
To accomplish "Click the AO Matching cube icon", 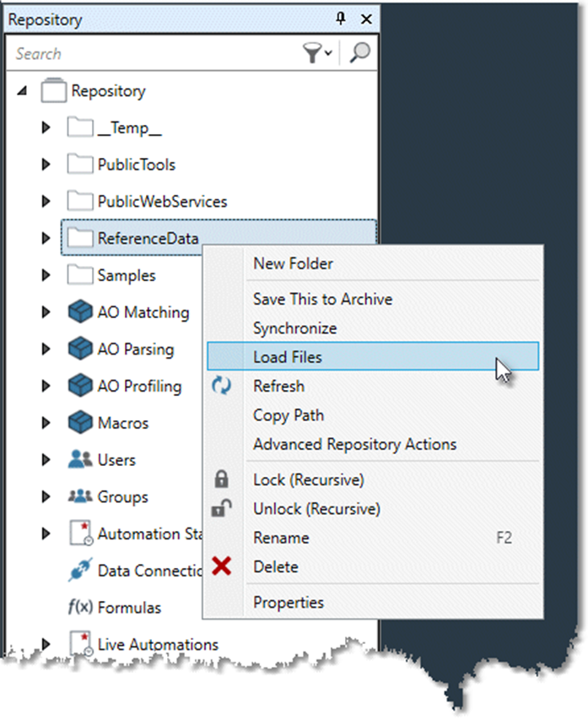I will click(x=80, y=311).
